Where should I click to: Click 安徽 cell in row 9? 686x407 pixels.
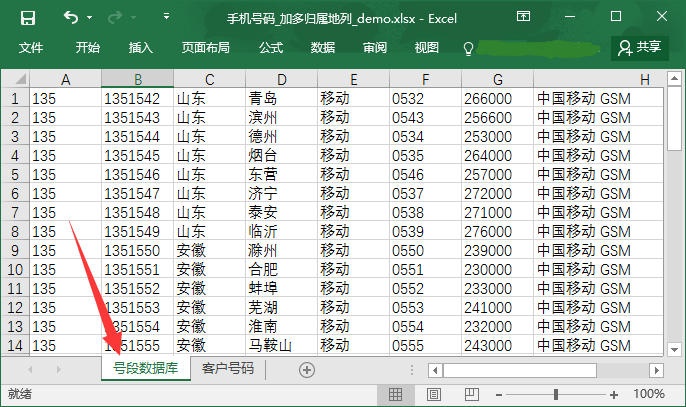pos(210,250)
